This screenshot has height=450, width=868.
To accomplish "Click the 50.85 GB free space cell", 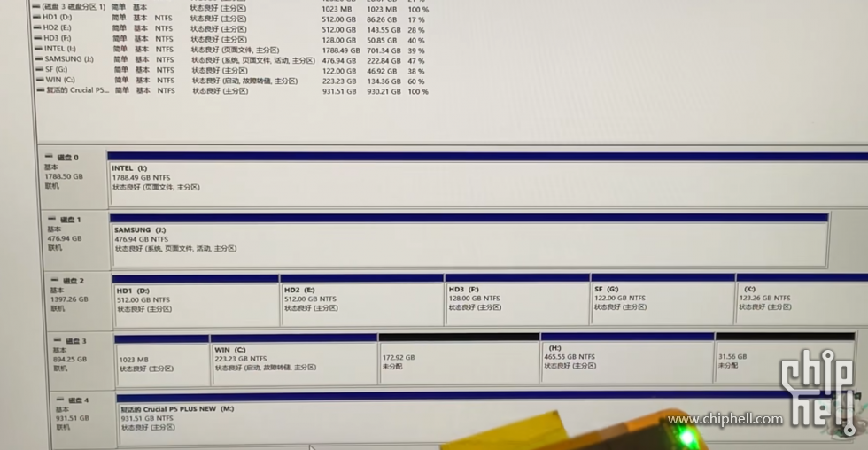I will 382,41.
